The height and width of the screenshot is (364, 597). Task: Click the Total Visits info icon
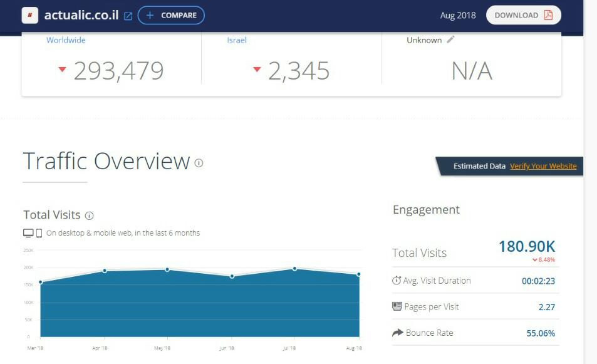[x=89, y=216]
